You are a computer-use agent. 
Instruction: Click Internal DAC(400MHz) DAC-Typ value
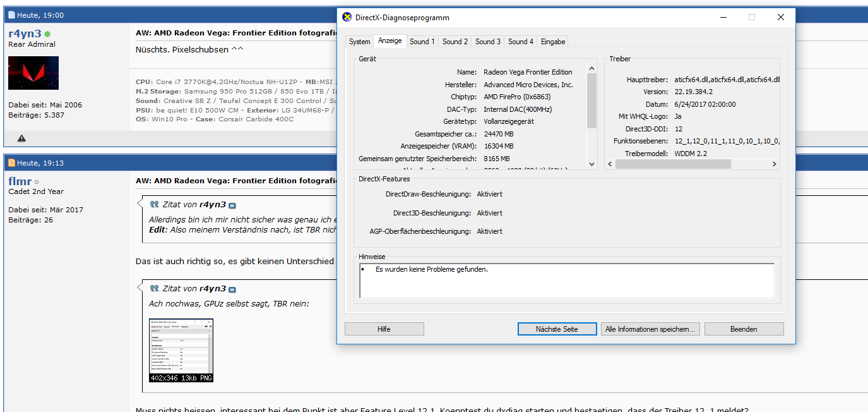[518, 109]
